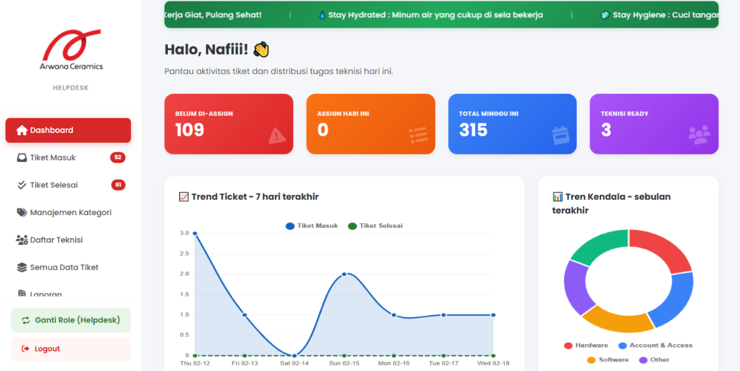Click the Thu 02-12 data point at 3.0

click(x=195, y=234)
